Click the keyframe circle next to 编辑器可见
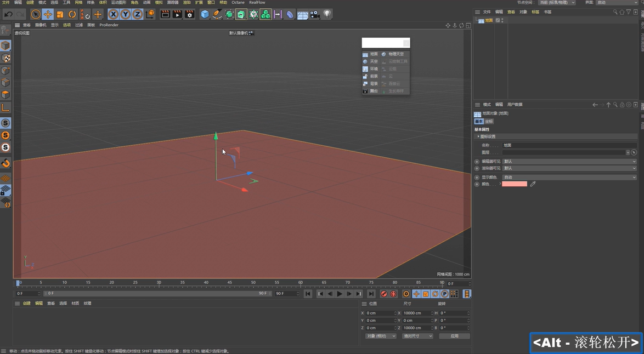The width and height of the screenshot is (644, 354). coord(477,161)
